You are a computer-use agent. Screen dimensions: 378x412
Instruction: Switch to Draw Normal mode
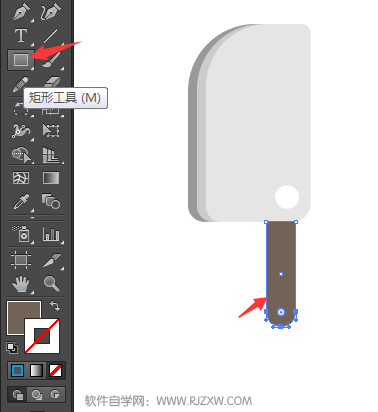(x=17, y=395)
